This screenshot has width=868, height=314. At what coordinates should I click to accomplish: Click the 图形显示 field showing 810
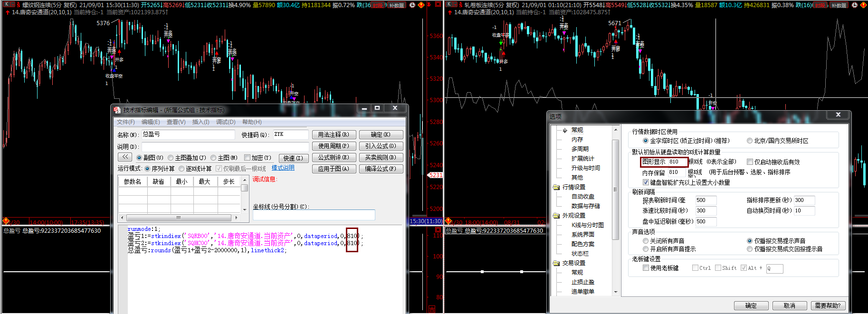(677, 162)
